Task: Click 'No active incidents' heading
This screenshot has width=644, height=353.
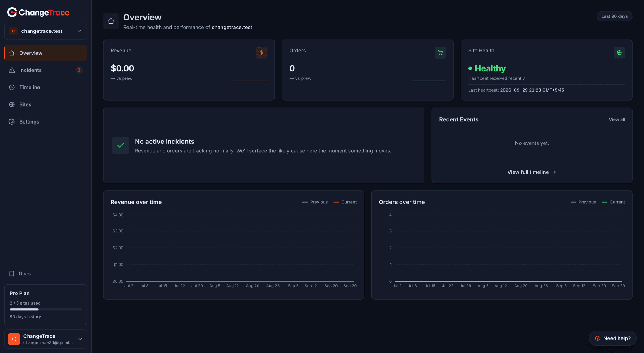Action: click(x=165, y=142)
